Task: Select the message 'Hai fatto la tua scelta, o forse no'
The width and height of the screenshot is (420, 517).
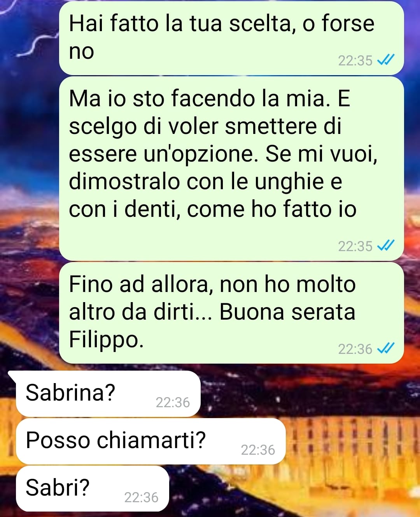Action: click(231, 38)
